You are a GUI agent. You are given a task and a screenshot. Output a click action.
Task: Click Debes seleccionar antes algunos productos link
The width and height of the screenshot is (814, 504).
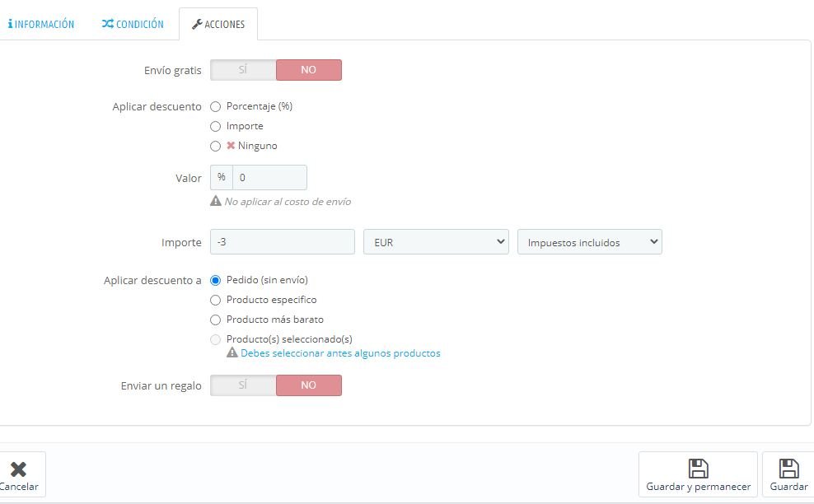tap(340, 353)
